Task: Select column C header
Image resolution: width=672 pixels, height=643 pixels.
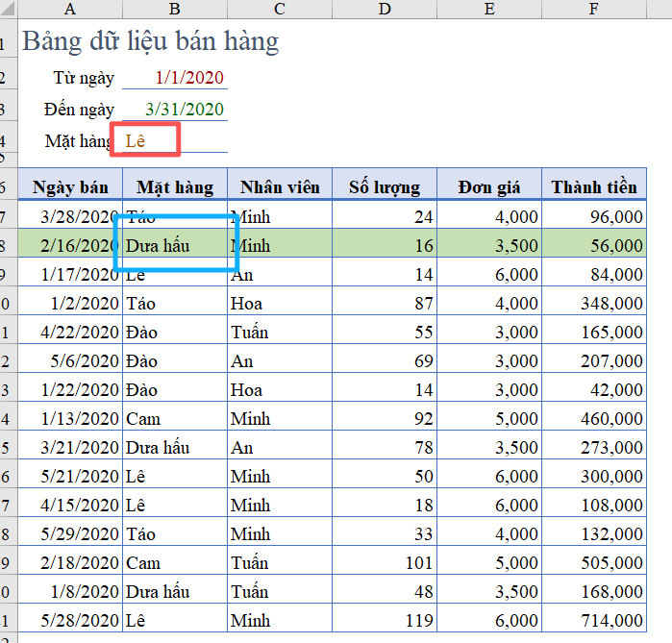Action: 280,9
